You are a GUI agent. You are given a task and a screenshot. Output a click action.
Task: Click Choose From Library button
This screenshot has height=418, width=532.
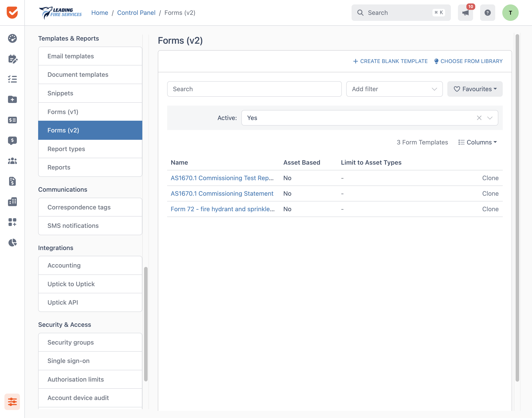click(x=468, y=61)
